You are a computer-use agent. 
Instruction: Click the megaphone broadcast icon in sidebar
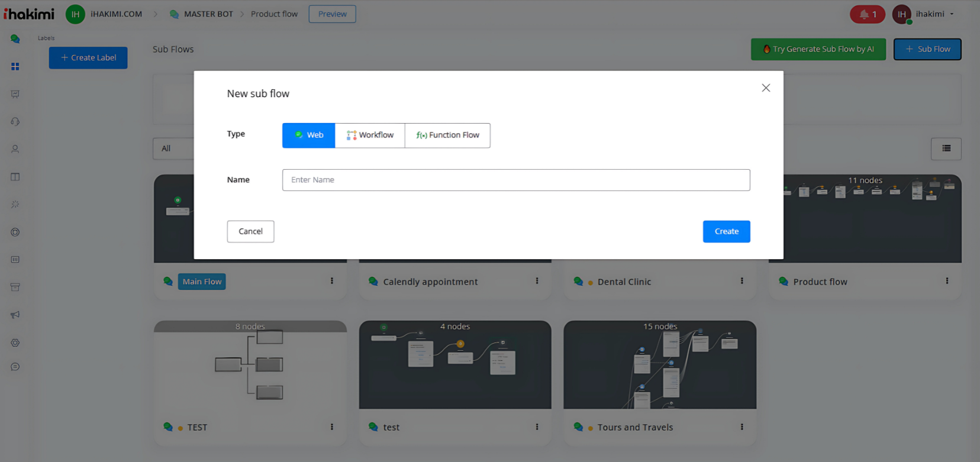(x=15, y=315)
